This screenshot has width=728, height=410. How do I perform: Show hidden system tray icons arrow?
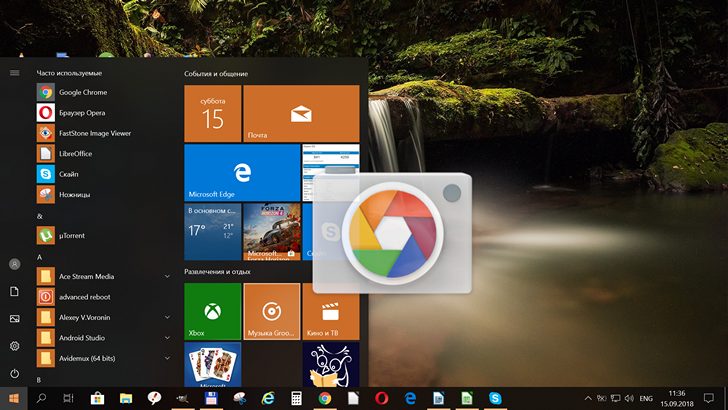click(x=588, y=398)
